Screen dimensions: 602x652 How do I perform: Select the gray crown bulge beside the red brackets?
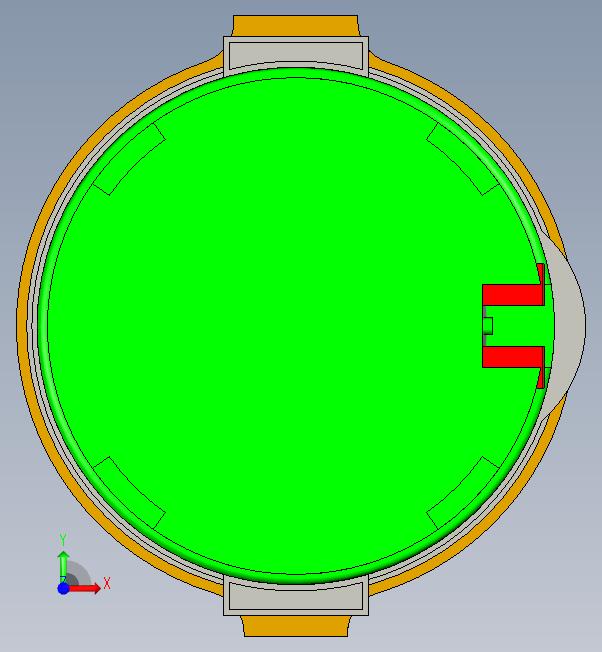570,324
